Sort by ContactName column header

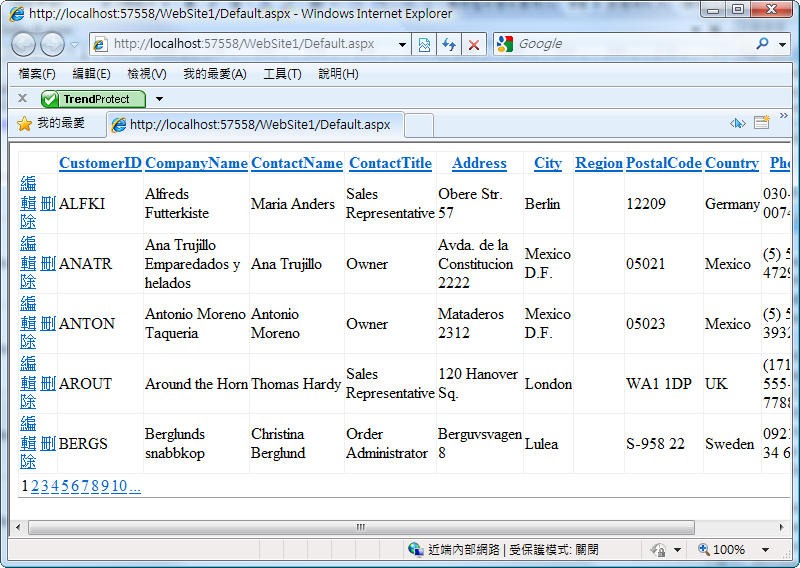point(297,163)
